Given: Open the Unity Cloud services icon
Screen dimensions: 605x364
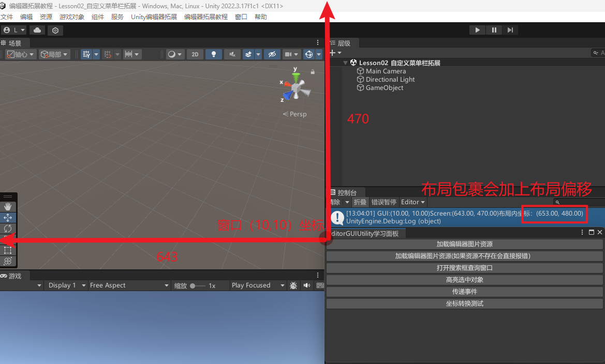Looking at the screenshot, I should (37, 31).
